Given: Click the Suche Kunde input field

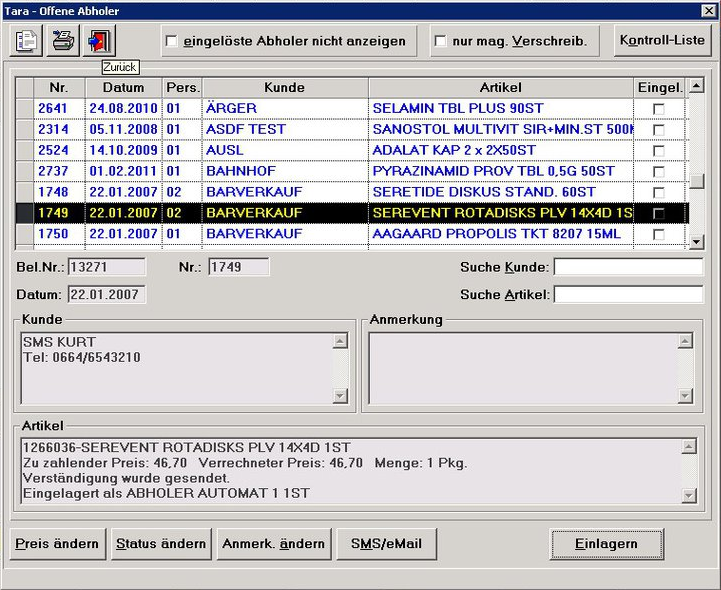Looking at the screenshot, I should click(x=628, y=267).
